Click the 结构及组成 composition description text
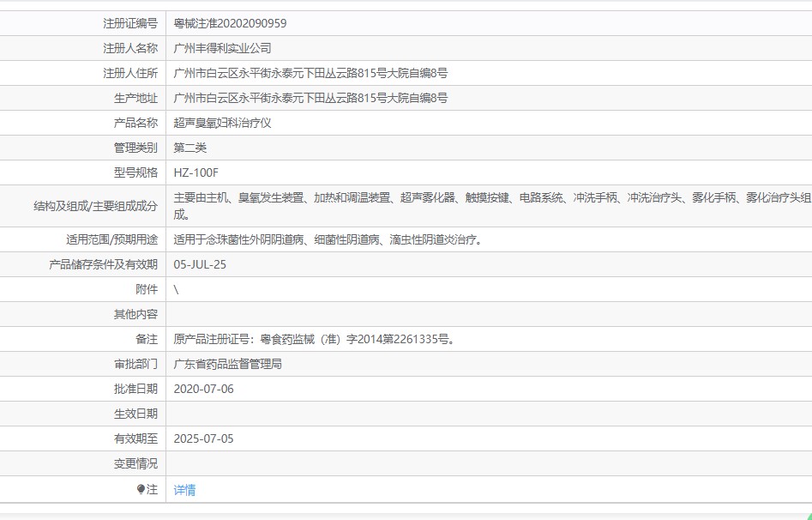Screen dimensions: 812x520 tap(491, 198)
